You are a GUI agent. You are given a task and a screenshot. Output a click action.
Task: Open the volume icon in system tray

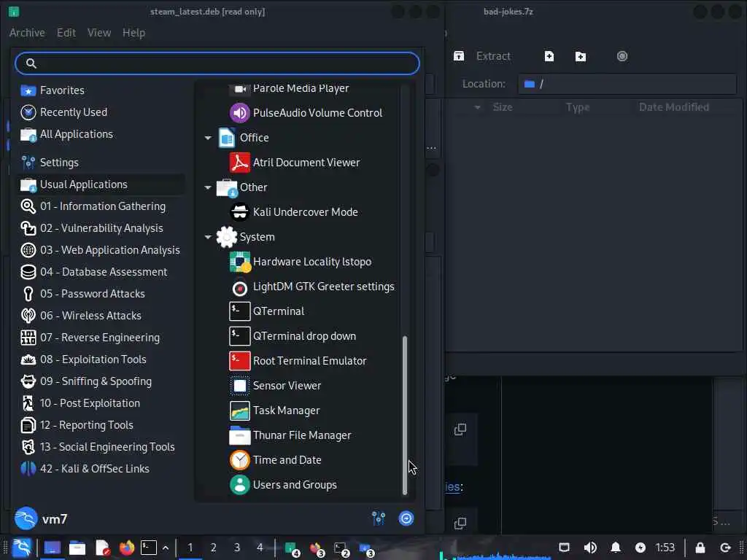(589, 548)
